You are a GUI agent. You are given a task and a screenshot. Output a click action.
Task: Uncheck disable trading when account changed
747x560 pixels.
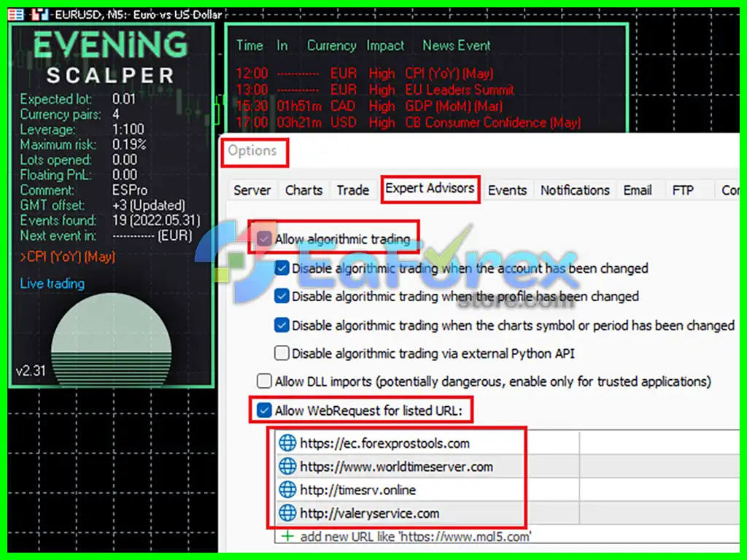[x=282, y=268]
